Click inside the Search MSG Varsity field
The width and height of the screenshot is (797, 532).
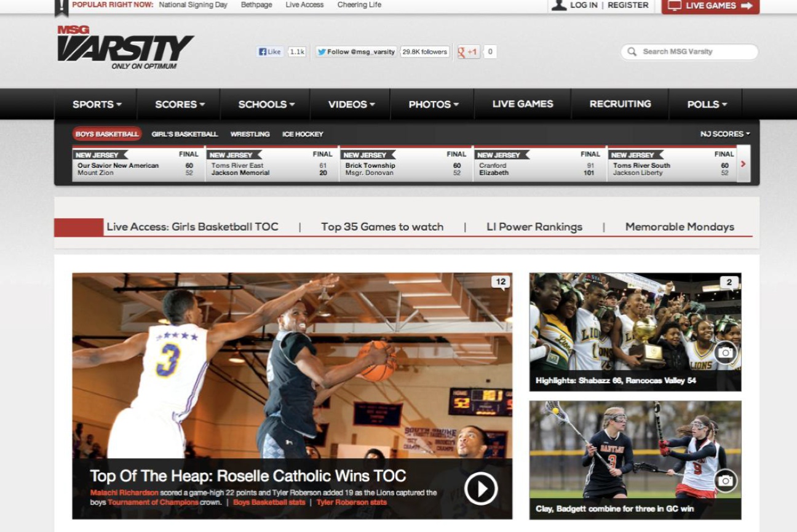pyautogui.click(x=689, y=52)
